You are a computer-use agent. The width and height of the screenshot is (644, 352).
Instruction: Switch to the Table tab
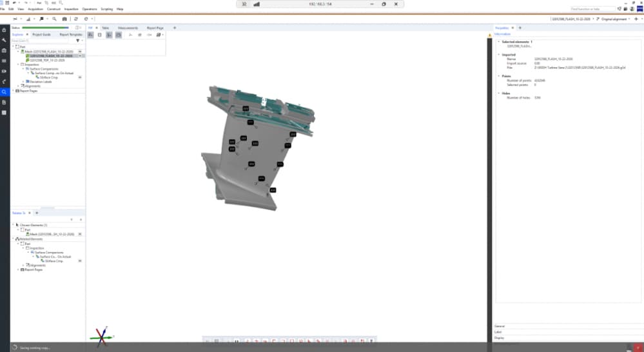coord(106,28)
